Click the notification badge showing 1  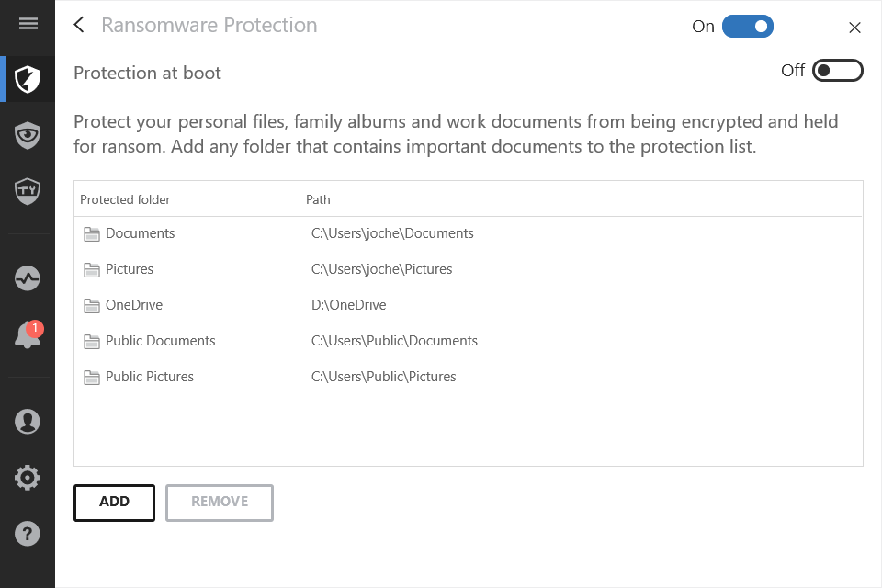[37, 326]
